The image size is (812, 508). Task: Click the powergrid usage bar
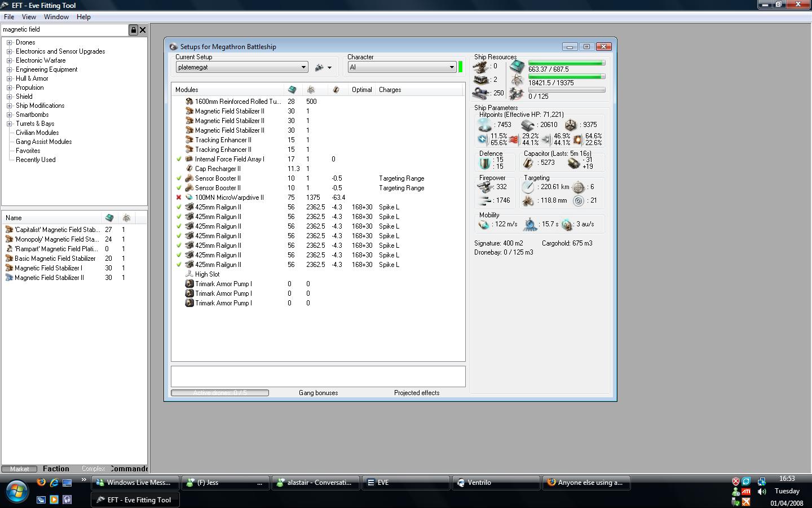[567, 77]
